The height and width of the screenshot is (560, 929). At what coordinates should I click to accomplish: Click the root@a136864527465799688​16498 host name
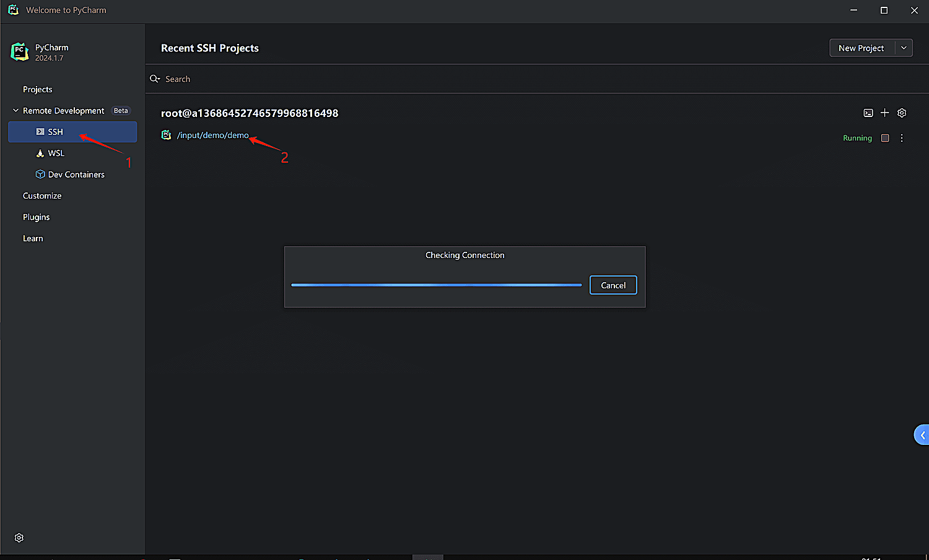tap(250, 113)
